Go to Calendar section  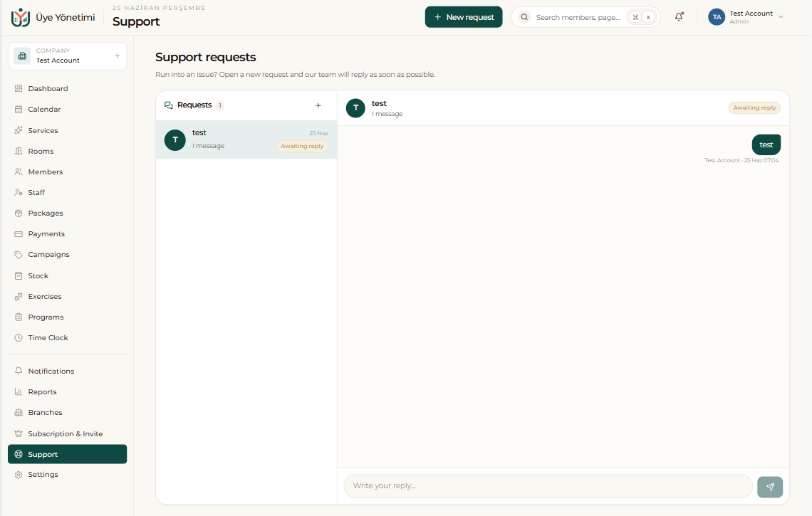pos(68,109)
